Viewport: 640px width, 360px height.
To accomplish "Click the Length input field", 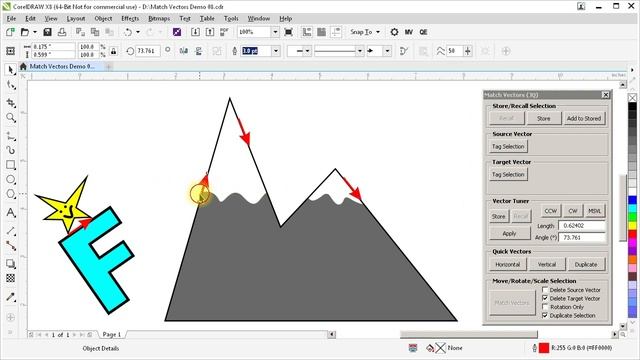I will point(582,225).
